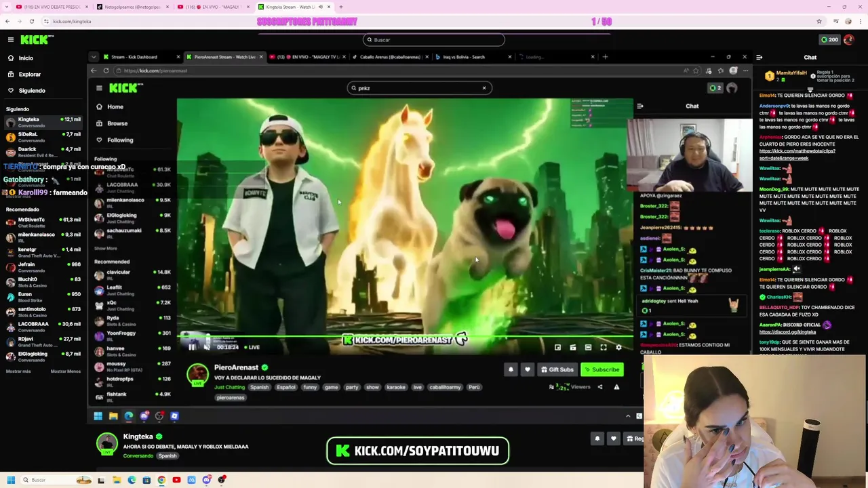Click Mostrar más in outer sidebar
The height and width of the screenshot is (488, 868).
18,371
